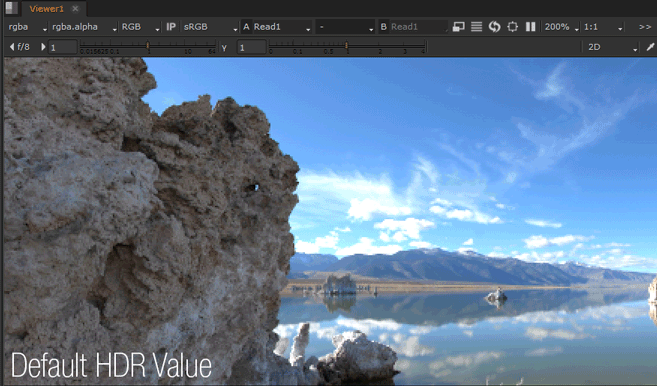Close the Viewer1 tab
Screen dimensions: 657x386
(75, 8)
